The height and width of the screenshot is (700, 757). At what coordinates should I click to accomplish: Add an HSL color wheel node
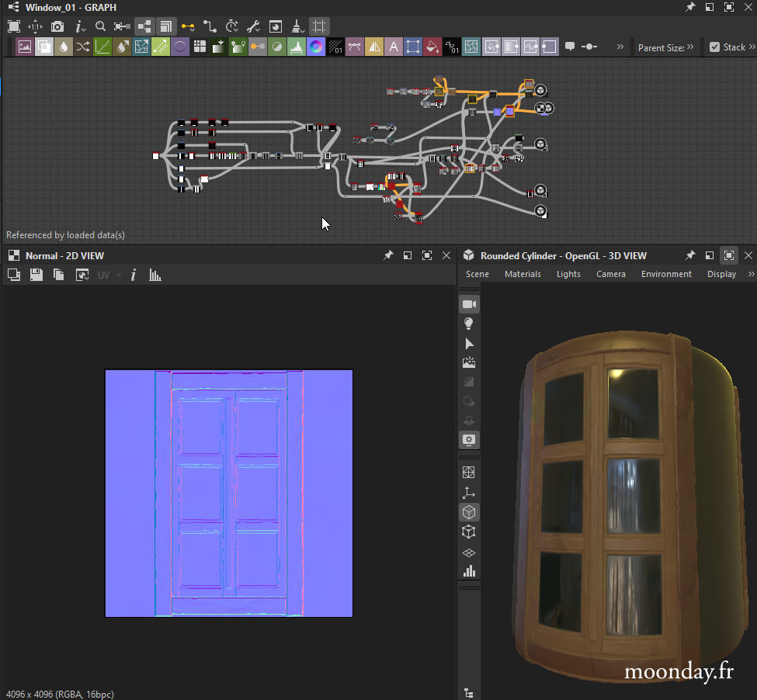pyautogui.click(x=316, y=47)
